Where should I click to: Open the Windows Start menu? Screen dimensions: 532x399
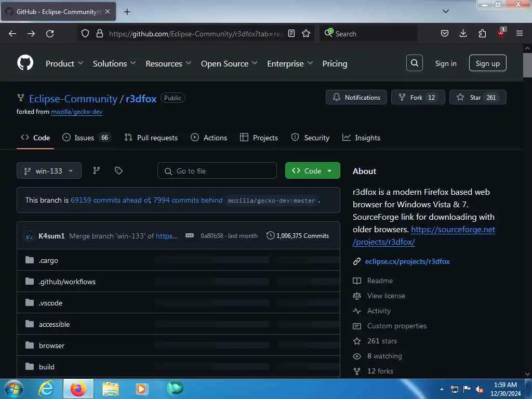click(x=14, y=389)
